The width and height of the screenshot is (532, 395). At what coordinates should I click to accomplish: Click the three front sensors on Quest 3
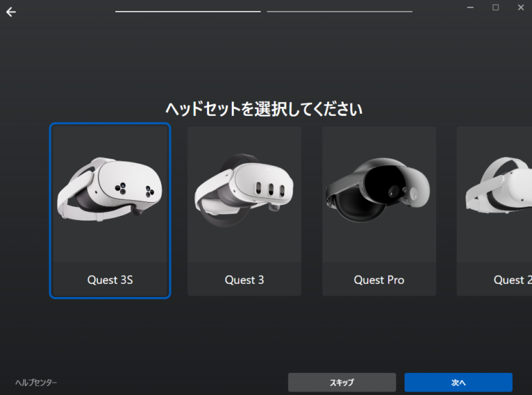point(270,189)
